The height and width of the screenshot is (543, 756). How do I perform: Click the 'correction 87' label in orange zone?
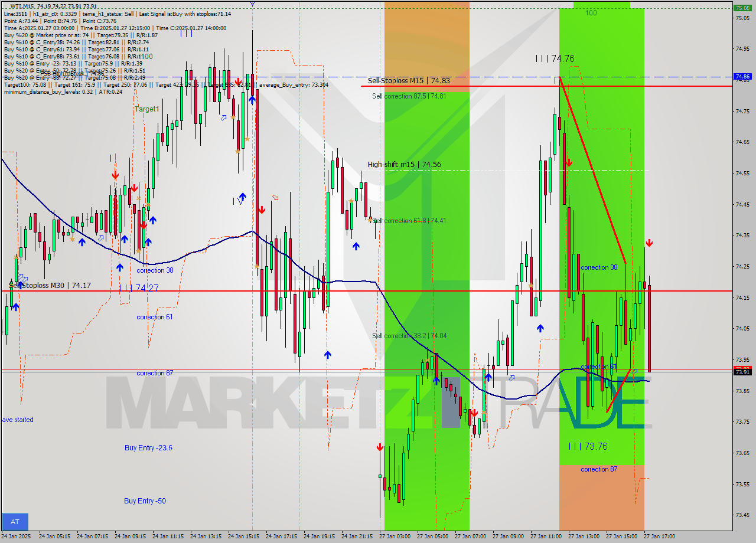[599, 469]
